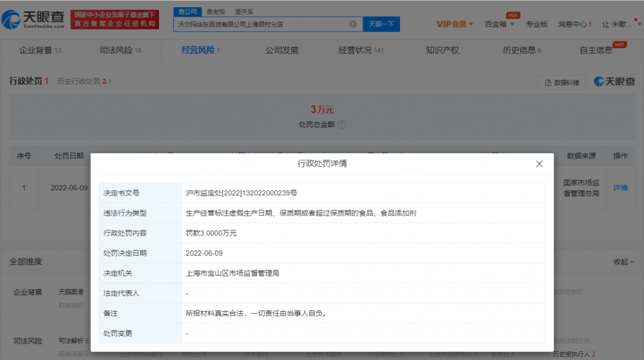Image resolution: width=644 pixels, height=360 pixels.
Task: Open the VIP会员 dropdown
Action: tap(455, 24)
